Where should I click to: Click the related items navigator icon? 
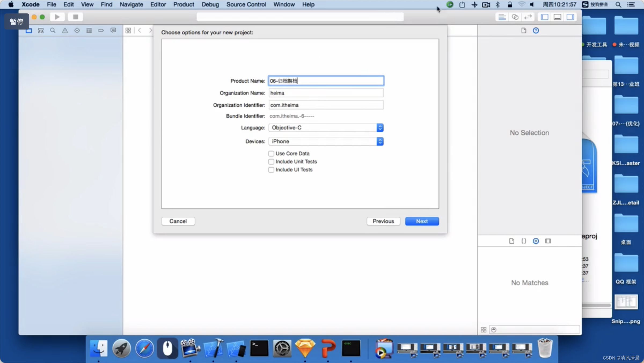(x=128, y=31)
